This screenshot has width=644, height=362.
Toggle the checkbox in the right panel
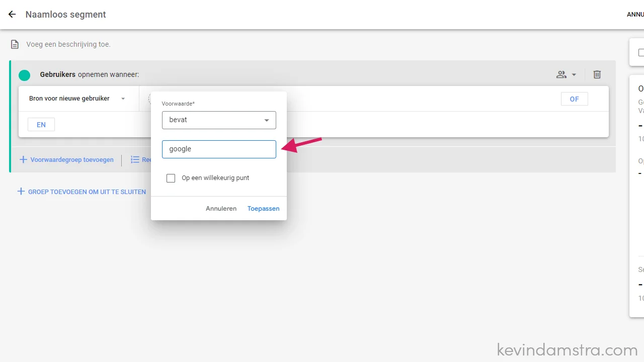coord(641,52)
